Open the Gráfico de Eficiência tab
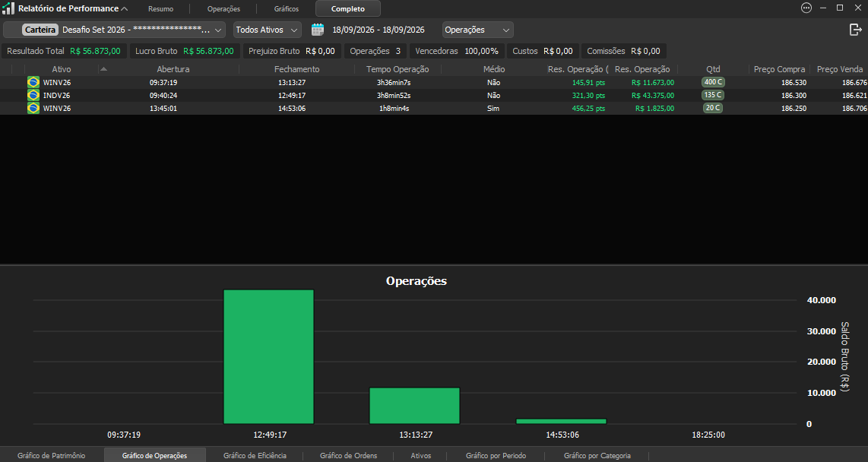Screen dimensions: 868x462 pos(255,455)
